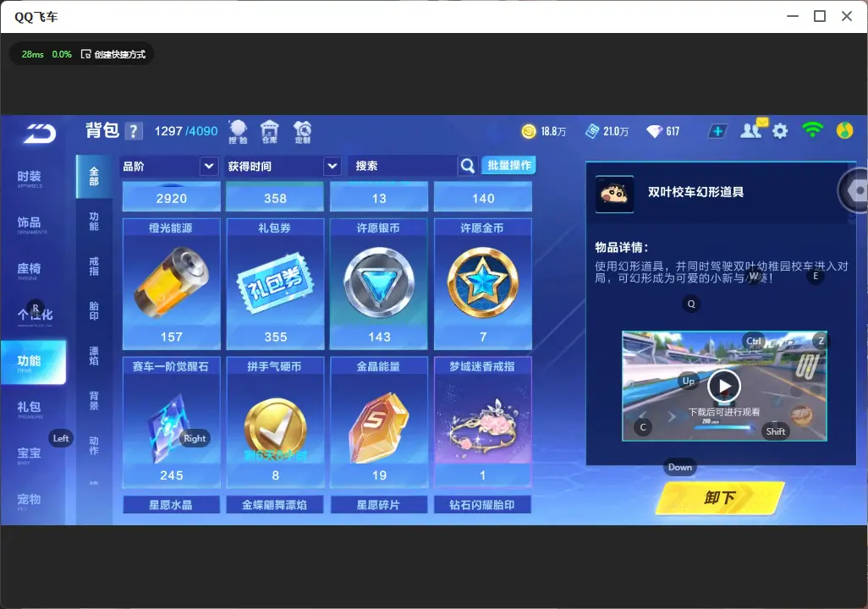Image resolution: width=868 pixels, height=609 pixels.
Task: Click the 创建快捷方式 shortcut icon
Action: (x=85, y=54)
